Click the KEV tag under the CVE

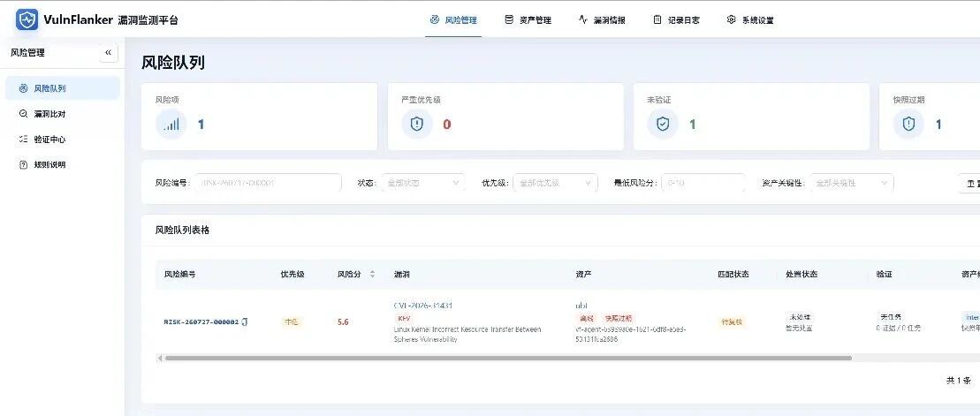[404, 318]
